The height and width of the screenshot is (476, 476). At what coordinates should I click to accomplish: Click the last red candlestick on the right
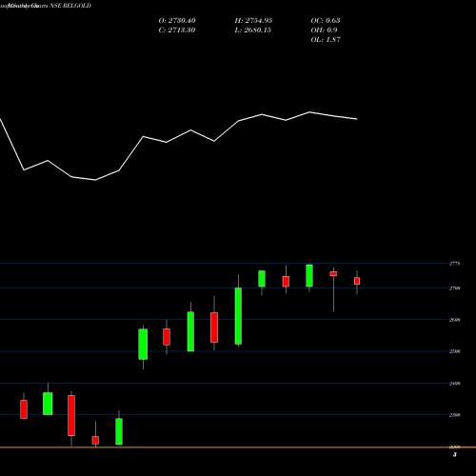click(x=357, y=281)
